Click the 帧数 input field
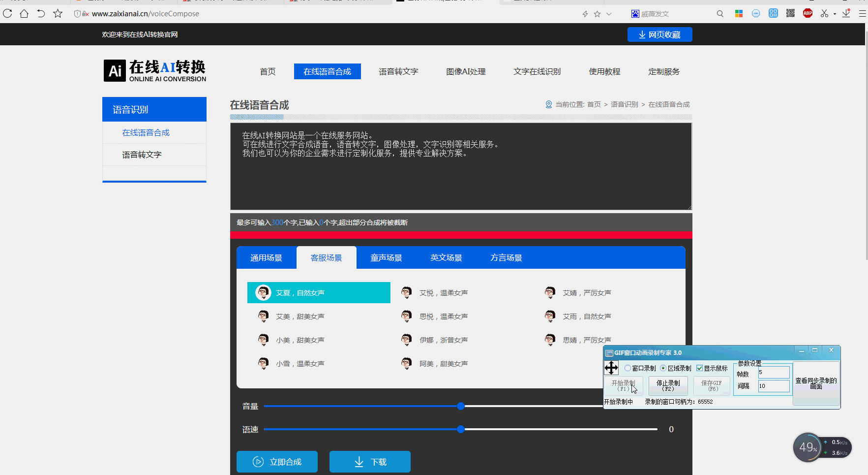The image size is (868, 475). [774, 373]
